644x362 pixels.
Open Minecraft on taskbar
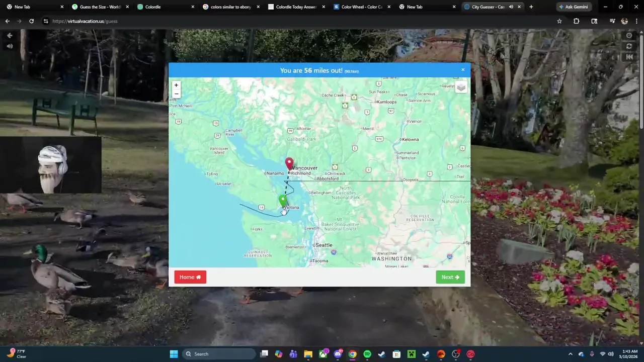[x=411, y=354]
